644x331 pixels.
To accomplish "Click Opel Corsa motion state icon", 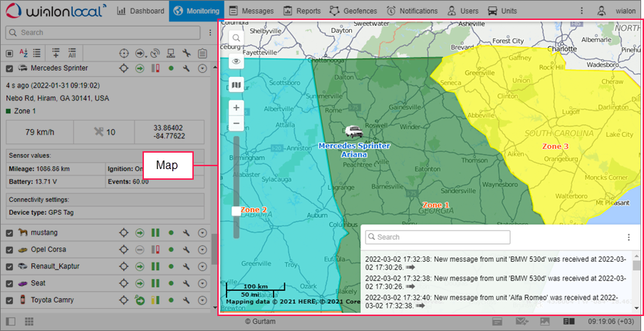I will [x=140, y=250].
